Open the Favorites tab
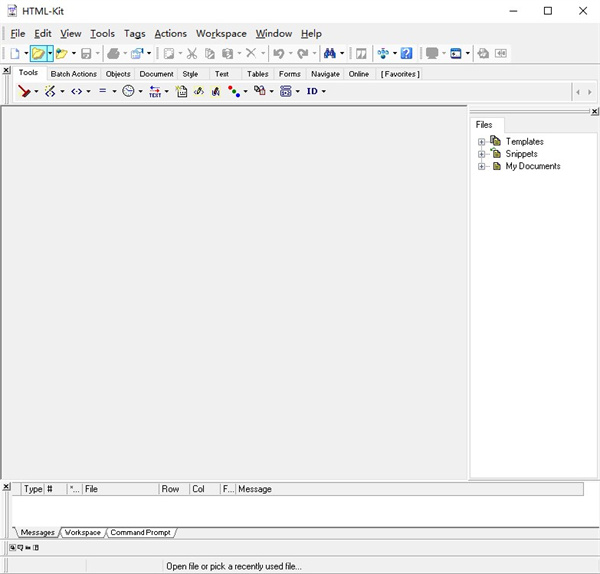The width and height of the screenshot is (600, 574). [400, 74]
